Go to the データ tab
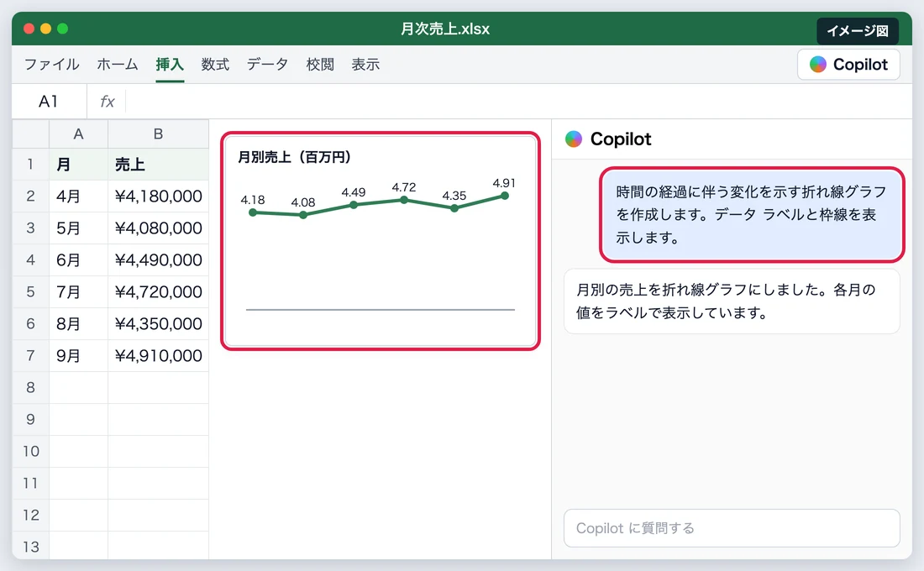Screen dimensions: 924x571 (x=267, y=64)
